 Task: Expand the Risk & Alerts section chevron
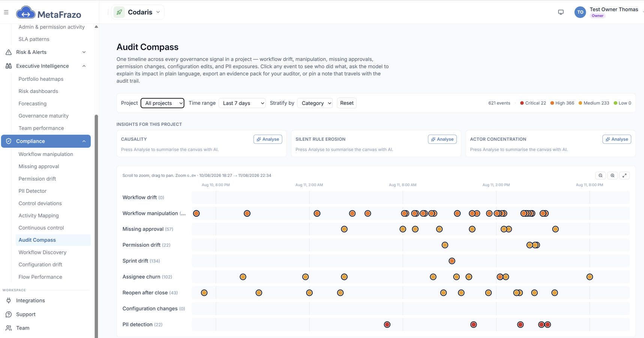click(84, 52)
